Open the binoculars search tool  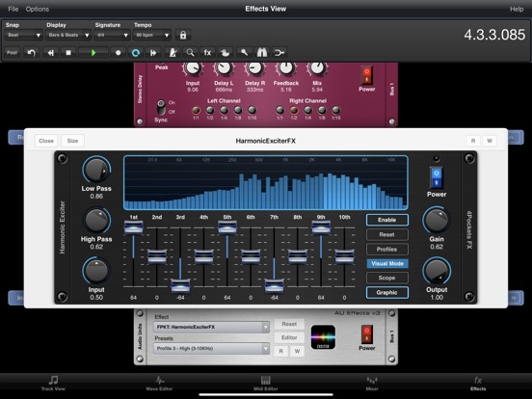pyautogui.click(x=261, y=53)
